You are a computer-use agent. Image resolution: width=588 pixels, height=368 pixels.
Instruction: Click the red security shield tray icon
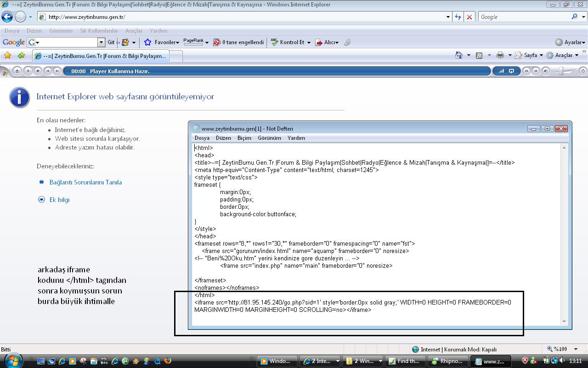point(525,361)
